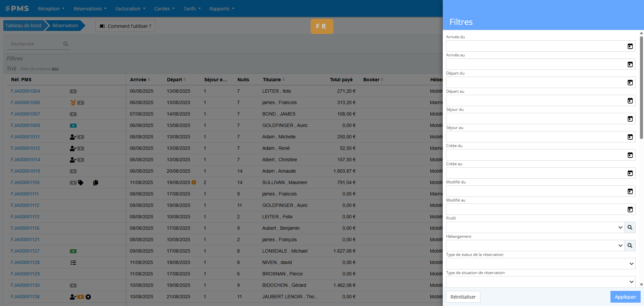Expand the Profil dropdown
644x306 pixels.
pos(620,227)
